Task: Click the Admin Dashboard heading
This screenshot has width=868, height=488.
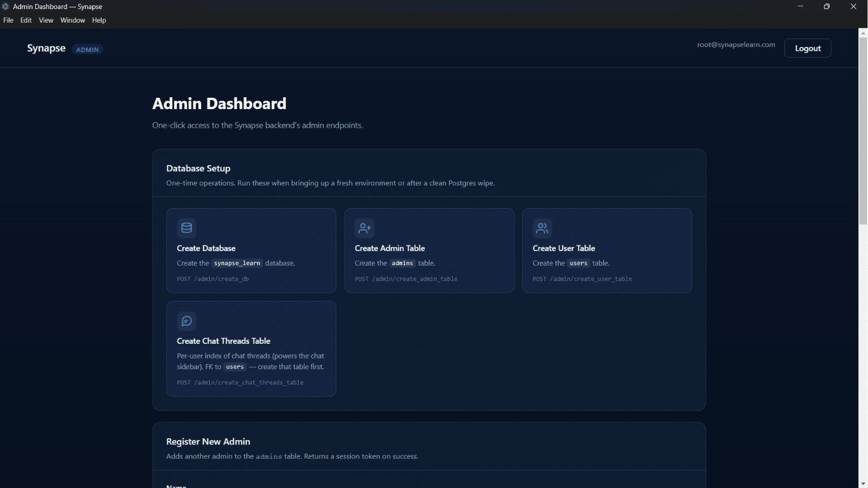Action: point(219,103)
